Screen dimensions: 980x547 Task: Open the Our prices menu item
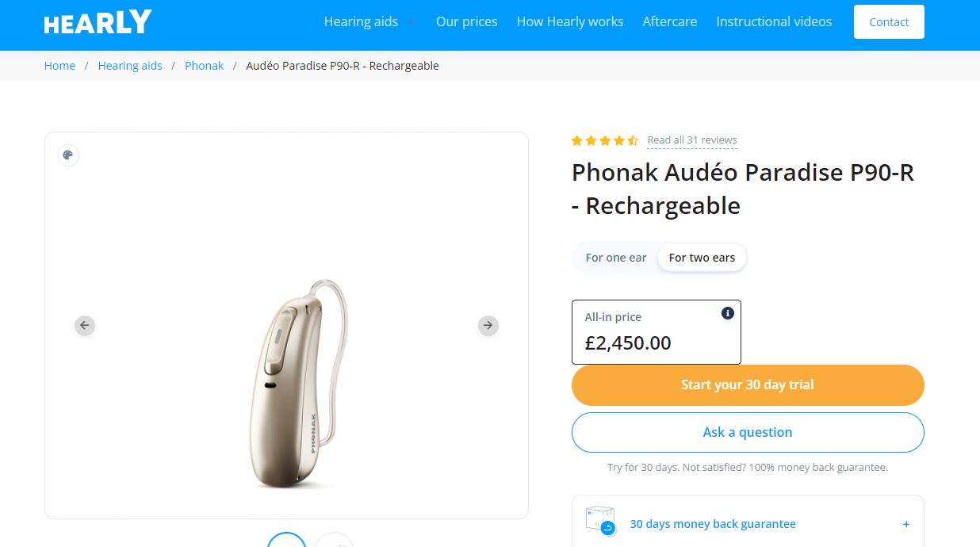point(466,22)
